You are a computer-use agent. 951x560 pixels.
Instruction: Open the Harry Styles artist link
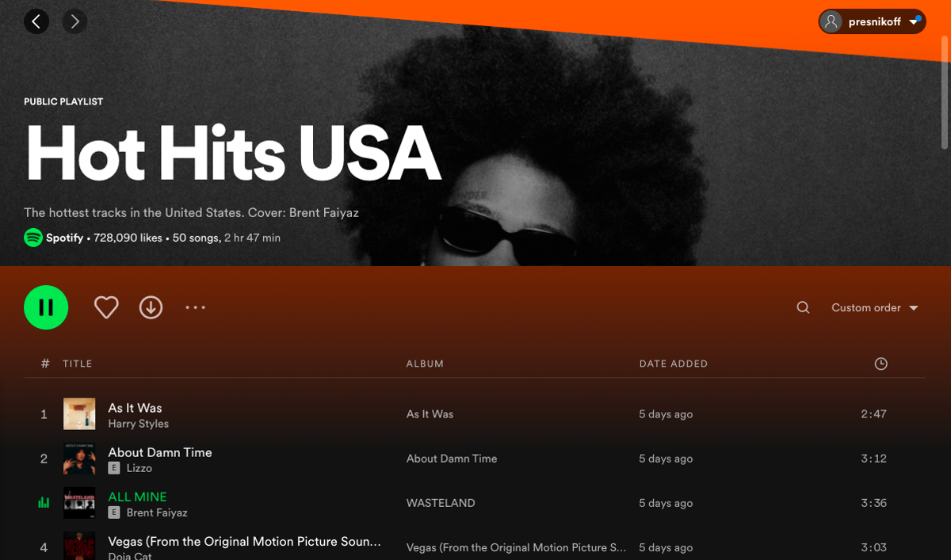[138, 424]
